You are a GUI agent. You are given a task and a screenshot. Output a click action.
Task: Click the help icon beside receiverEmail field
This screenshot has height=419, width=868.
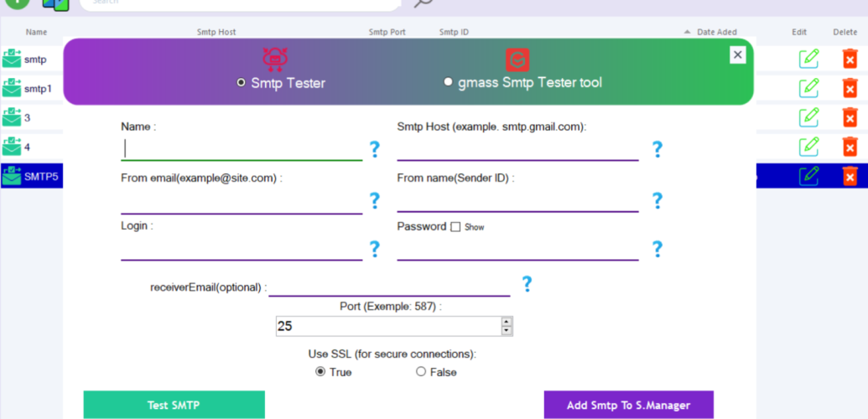[527, 284]
